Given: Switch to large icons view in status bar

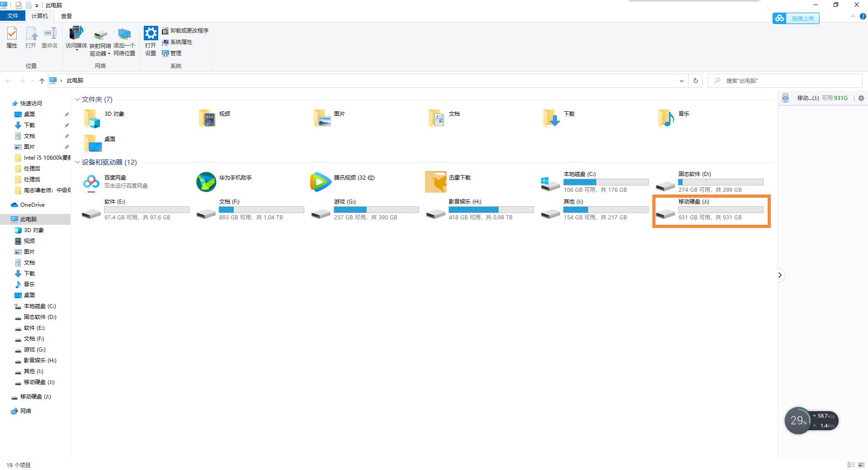Looking at the screenshot, I should click(x=861, y=465).
